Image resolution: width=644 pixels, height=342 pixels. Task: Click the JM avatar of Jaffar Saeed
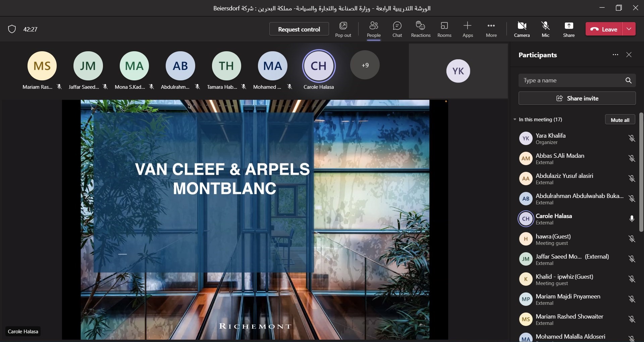[x=88, y=66]
